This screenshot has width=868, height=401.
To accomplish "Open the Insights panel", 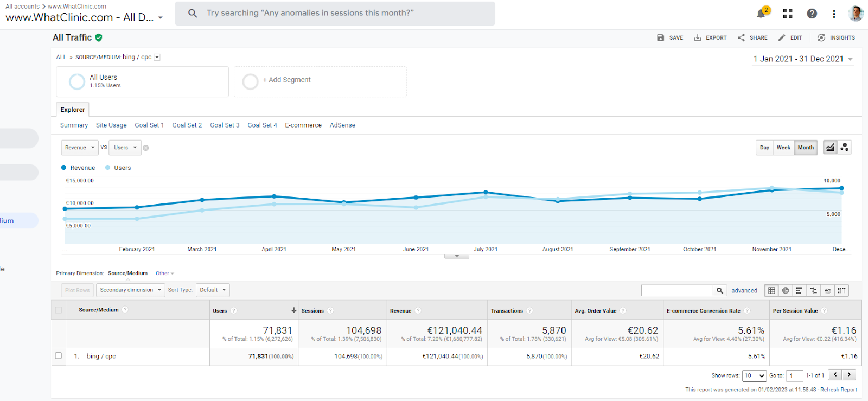I will (x=836, y=37).
